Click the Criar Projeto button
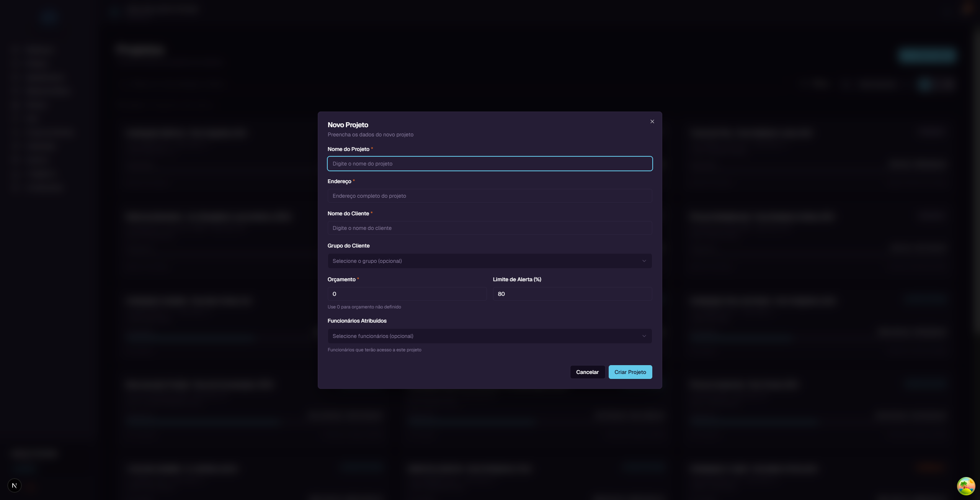Image resolution: width=980 pixels, height=500 pixels. click(x=630, y=372)
